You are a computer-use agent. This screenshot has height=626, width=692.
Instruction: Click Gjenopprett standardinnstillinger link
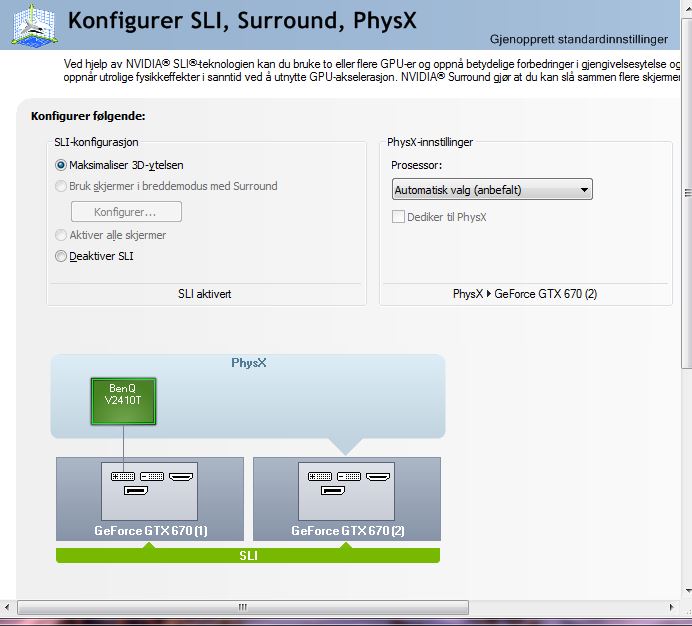coord(579,39)
